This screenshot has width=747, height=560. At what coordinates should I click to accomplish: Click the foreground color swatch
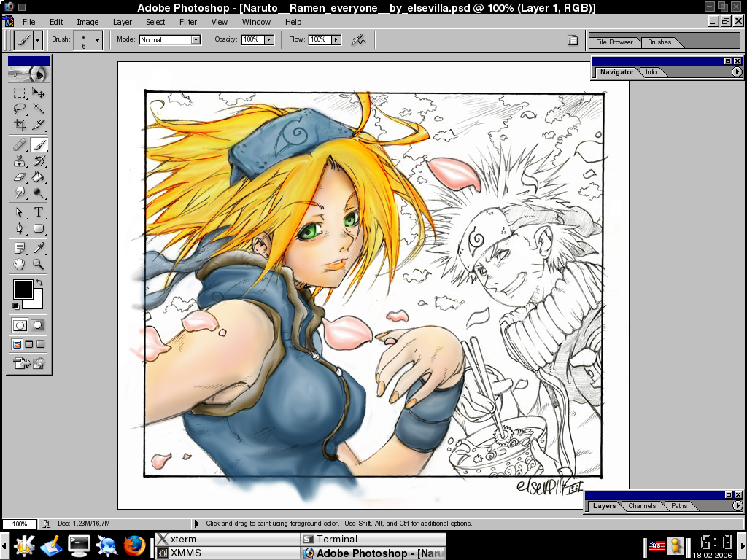point(23,289)
